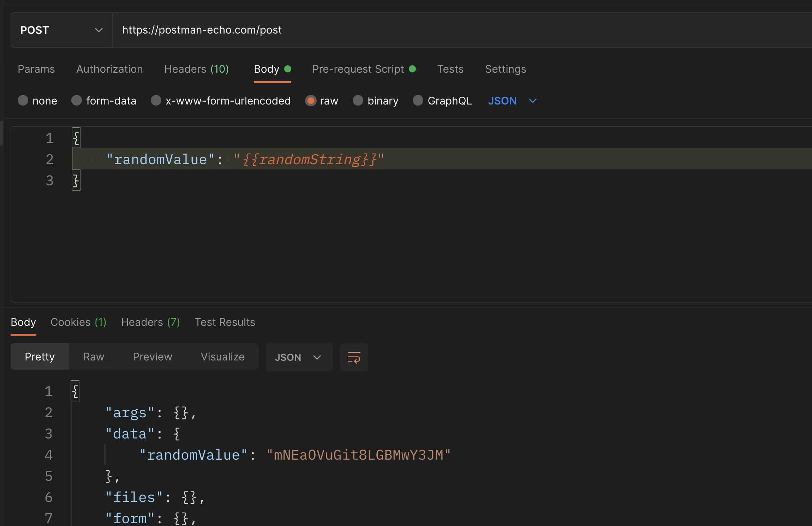Pick the GraphQL body type
812x526 pixels.
click(418, 101)
